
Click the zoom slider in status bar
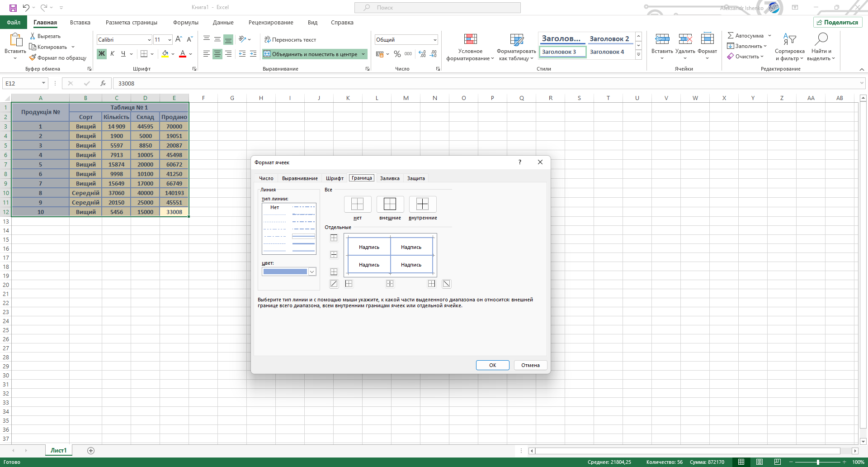click(817, 462)
